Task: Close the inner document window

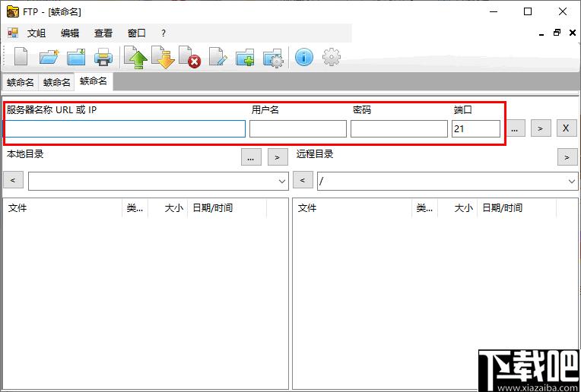Action: 573,33
